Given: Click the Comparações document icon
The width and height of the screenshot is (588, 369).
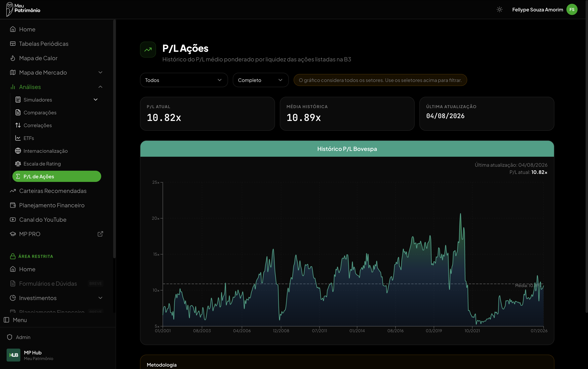Looking at the screenshot, I should point(18,113).
